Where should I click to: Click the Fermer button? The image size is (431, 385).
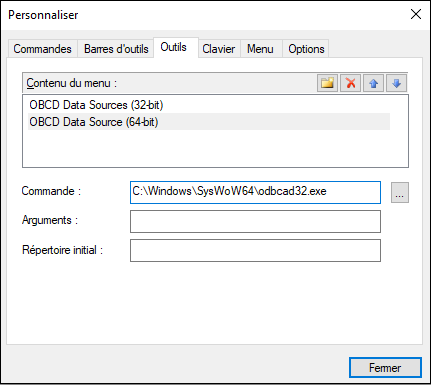coord(385,368)
